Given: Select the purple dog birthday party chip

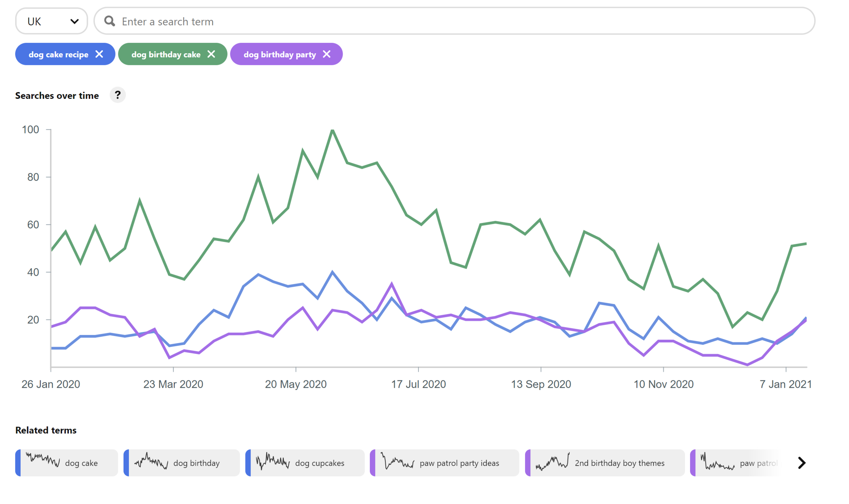Looking at the screenshot, I should (279, 54).
